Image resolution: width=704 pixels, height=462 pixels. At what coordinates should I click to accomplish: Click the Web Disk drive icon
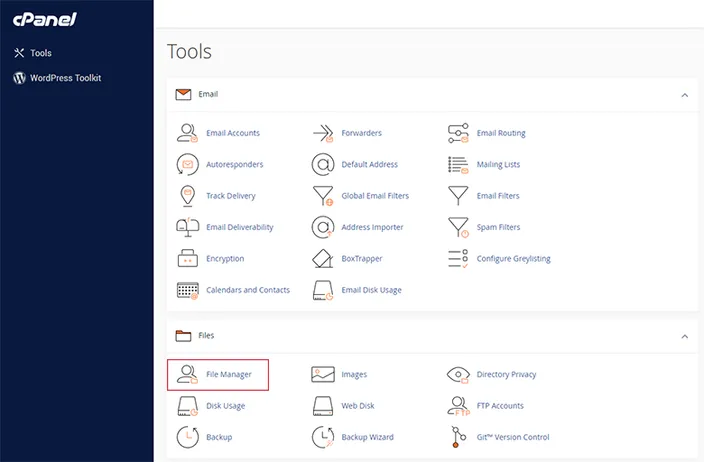coord(323,406)
